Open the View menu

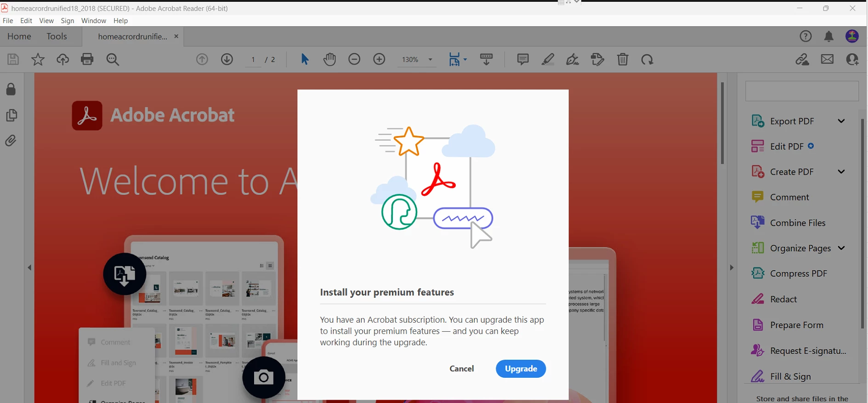(x=46, y=21)
